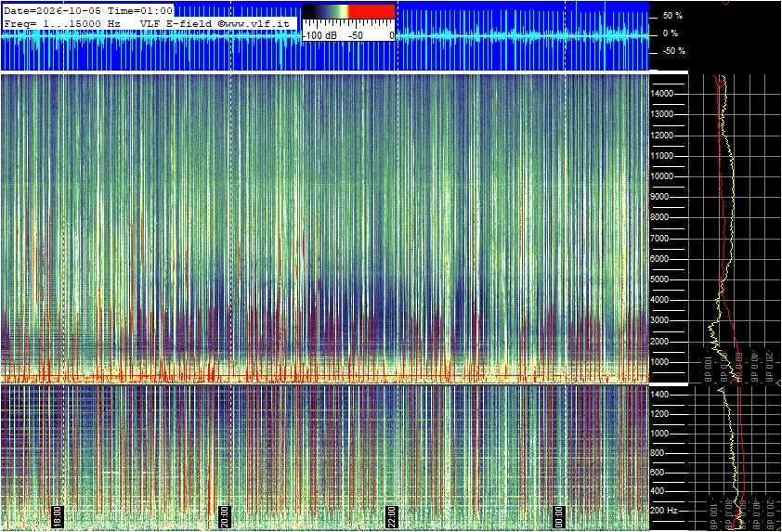Viewport: 782px width, 532px height.
Task: Click the 9000 frequency axis label
Action: 659,197
